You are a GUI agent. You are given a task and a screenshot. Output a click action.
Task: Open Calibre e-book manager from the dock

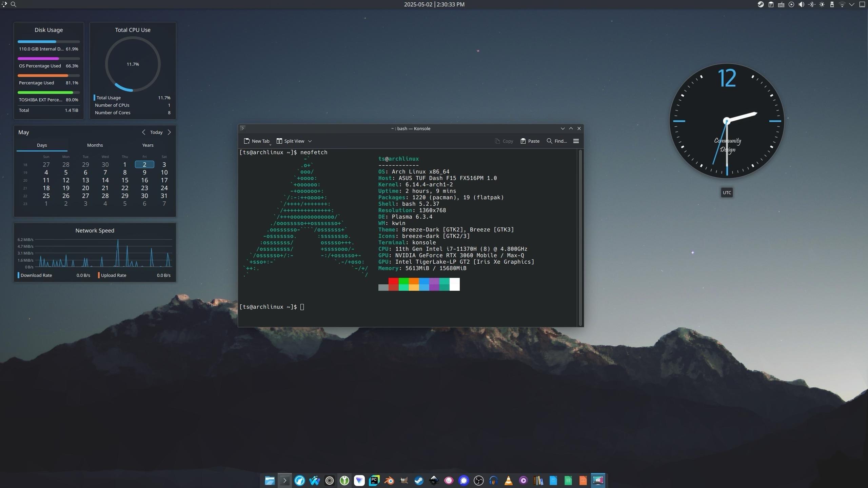538,480
